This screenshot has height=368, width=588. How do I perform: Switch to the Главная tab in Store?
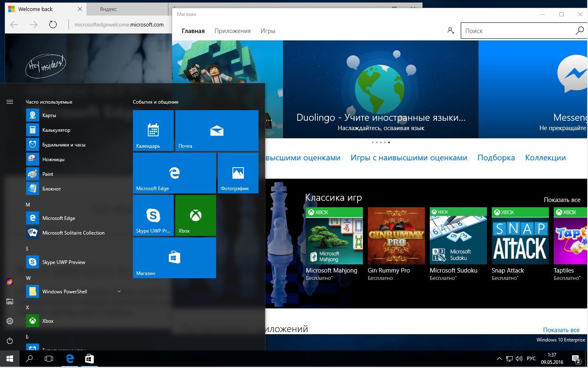tap(193, 31)
